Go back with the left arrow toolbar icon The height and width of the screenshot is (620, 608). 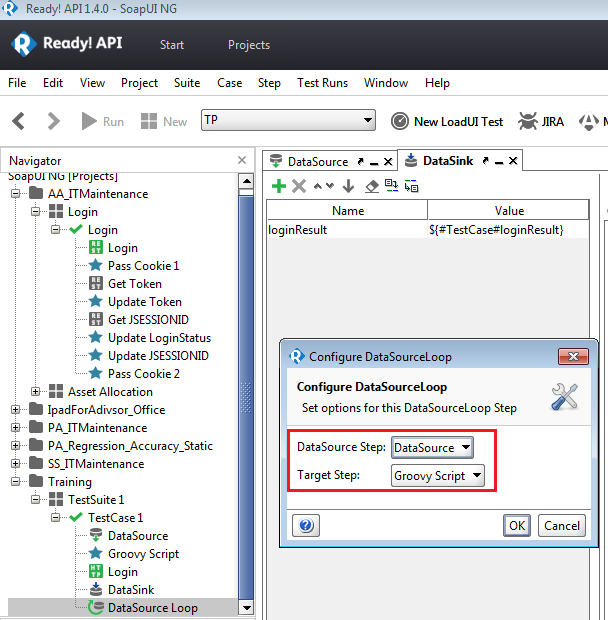tap(19, 121)
